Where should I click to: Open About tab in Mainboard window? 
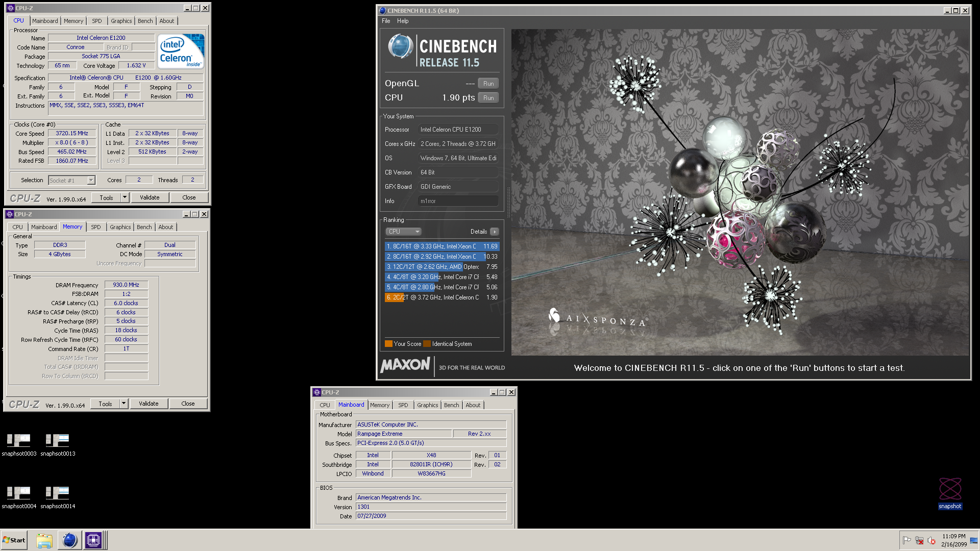(473, 405)
